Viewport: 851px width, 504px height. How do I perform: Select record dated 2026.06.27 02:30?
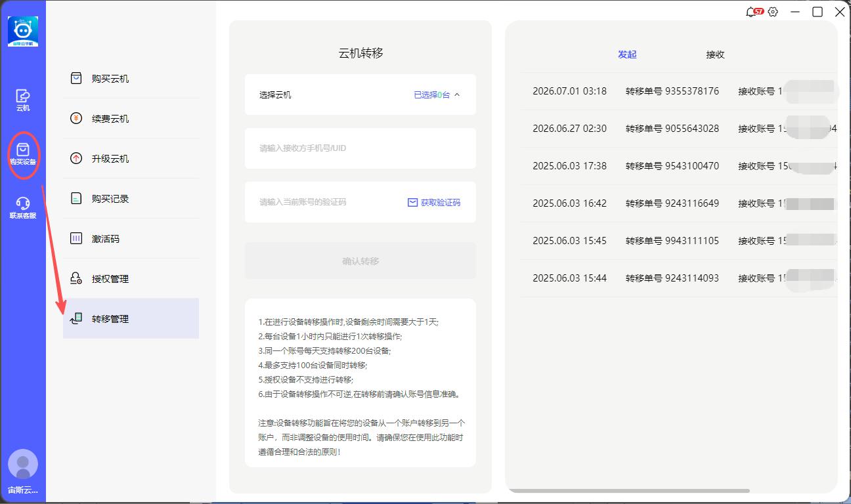point(679,129)
